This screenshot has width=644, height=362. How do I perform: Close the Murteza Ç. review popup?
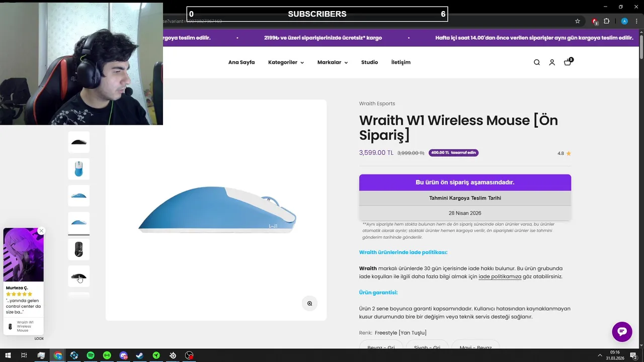pyautogui.click(x=41, y=231)
